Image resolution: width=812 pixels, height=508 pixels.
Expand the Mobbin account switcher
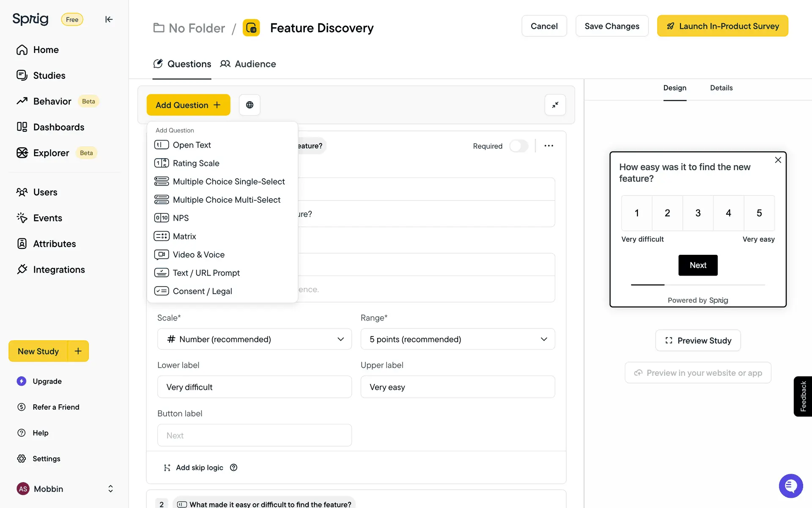[x=110, y=489]
